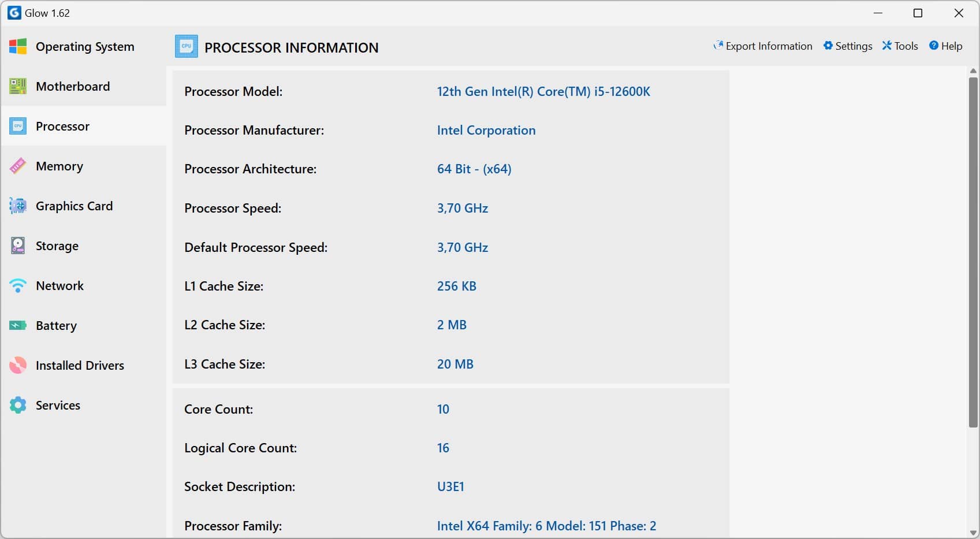The height and width of the screenshot is (539, 980).
Task: Switch to the Motherboard section
Action: pyautogui.click(x=84, y=87)
